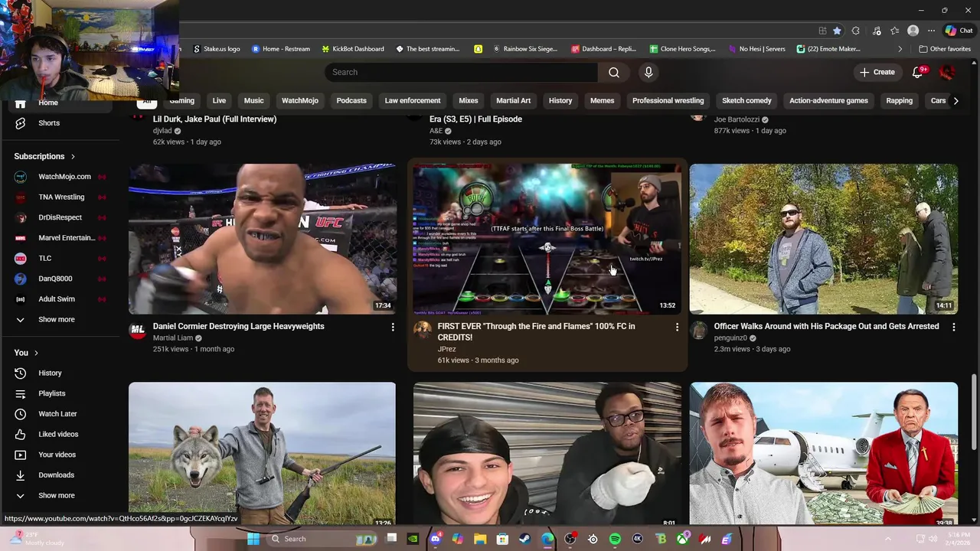This screenshot has width=980, height=551.
Task: Open YouTube notifications bell
Action: tap(918, 72)
